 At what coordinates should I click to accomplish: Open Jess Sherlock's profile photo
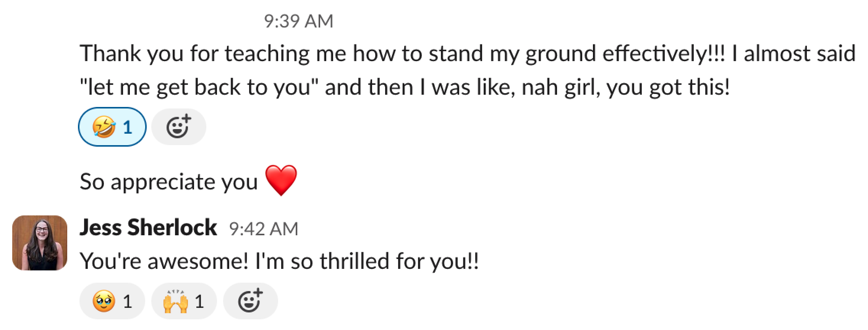coord(40,243)
